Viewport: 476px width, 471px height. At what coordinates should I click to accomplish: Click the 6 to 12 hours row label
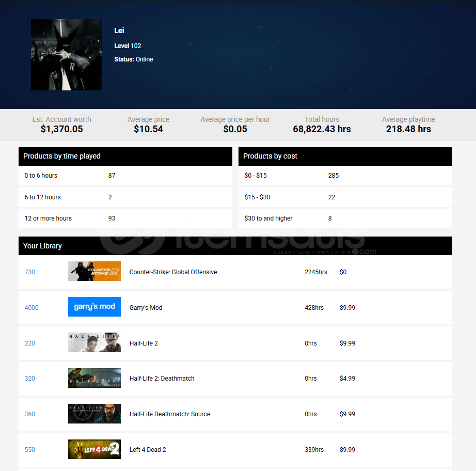tap(42, 197)
